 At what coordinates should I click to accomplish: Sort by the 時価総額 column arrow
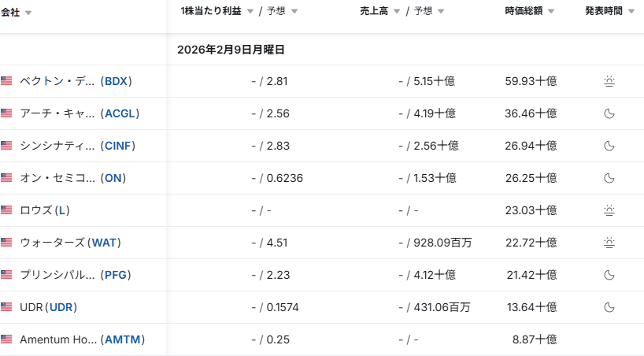click(x=551, y=11)
